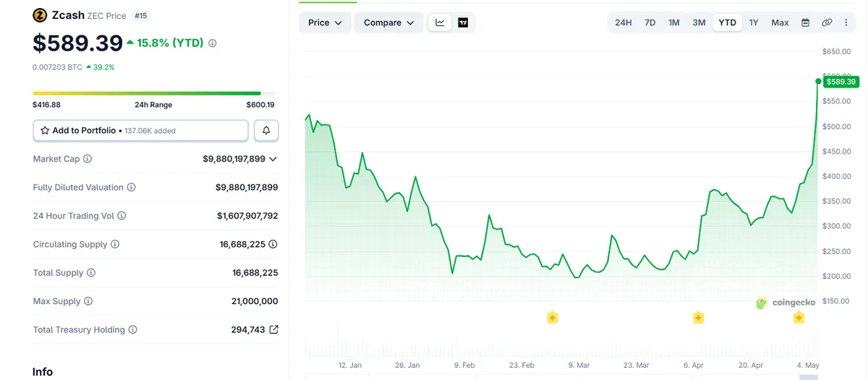
Task: Click the price alert bell icon
Action: click(266, 130)
